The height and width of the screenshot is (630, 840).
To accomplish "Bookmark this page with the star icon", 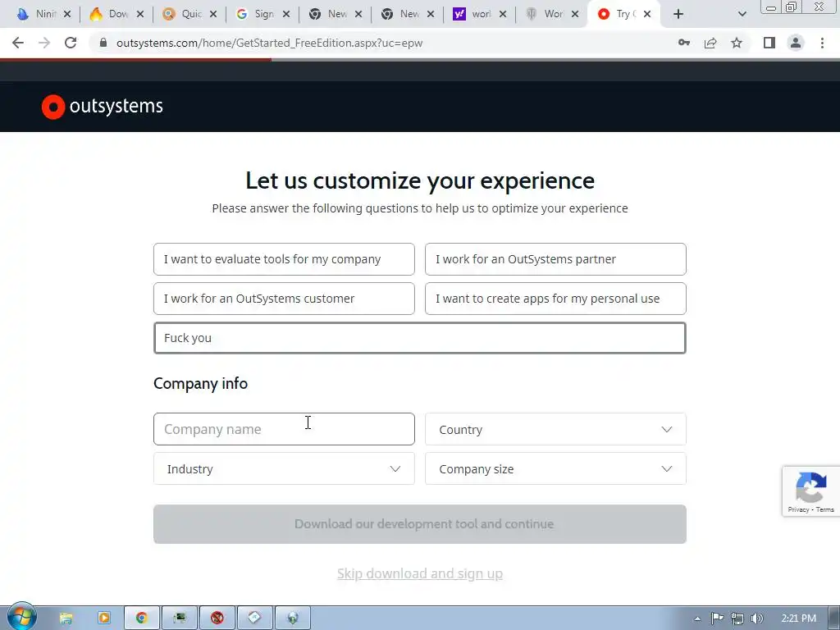I will 737,43.
